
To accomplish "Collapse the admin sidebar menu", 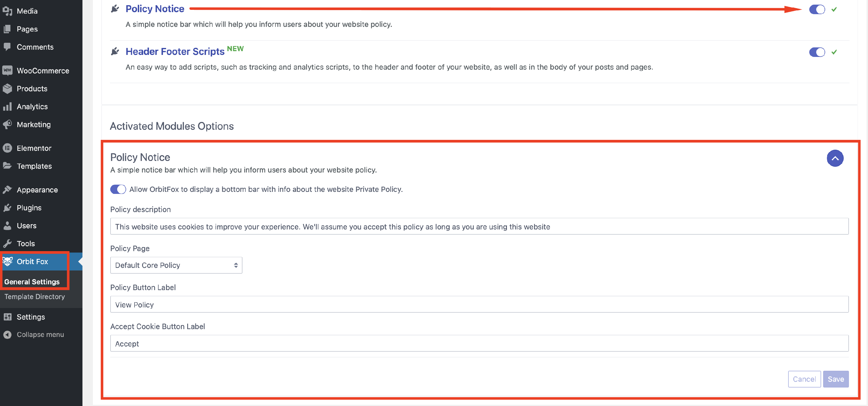I will coord(40,334).
